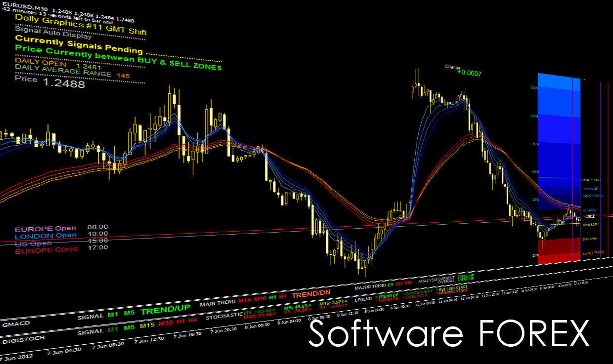Select the 'Currently Signals Pending' message
The width and height of the screenshot is (613, 364).
[x=79, y=45]
